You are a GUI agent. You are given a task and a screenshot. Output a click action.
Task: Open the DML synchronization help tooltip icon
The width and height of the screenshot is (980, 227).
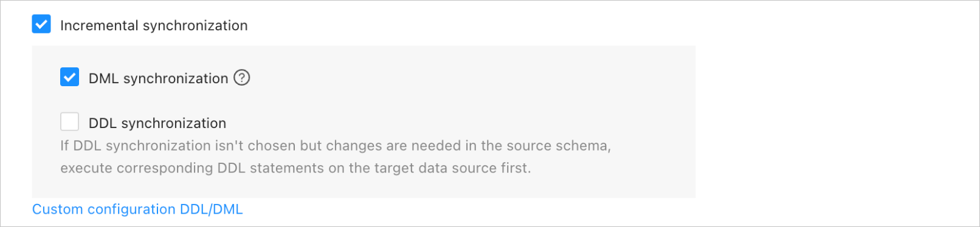tap(242, 78)
